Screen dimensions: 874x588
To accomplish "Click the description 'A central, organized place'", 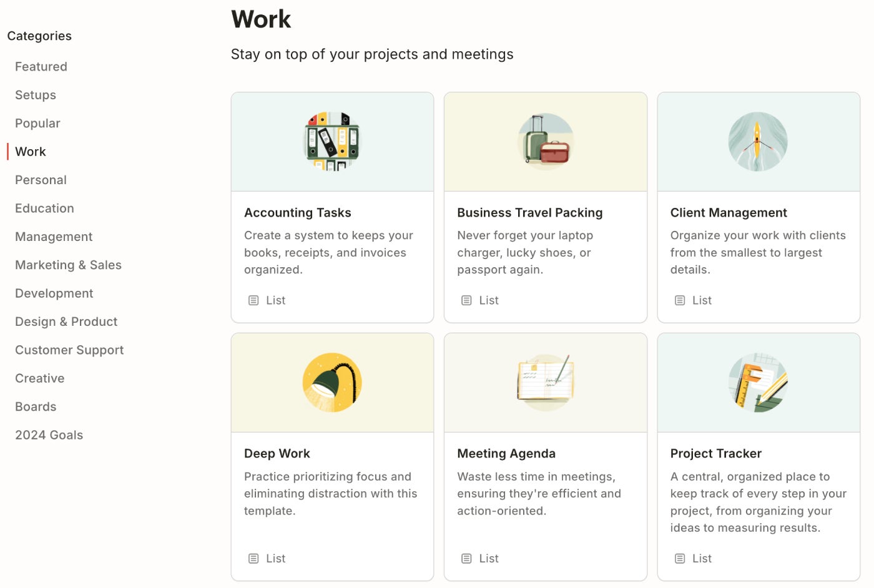I will click(759, 502).
